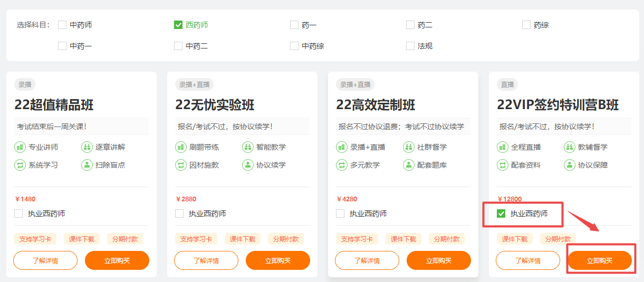
Task: Untick 执业西药师 in the ¥12800 course
Action: (502, 213)
